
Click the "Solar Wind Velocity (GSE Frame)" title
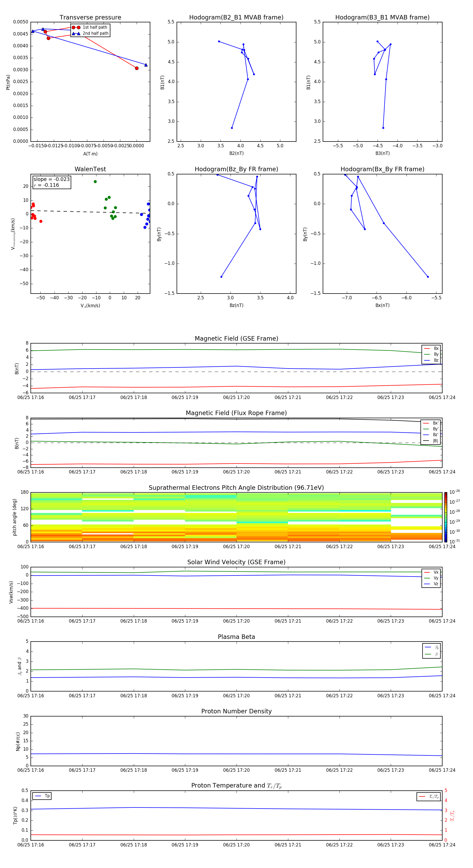click(x=236, y=562)
